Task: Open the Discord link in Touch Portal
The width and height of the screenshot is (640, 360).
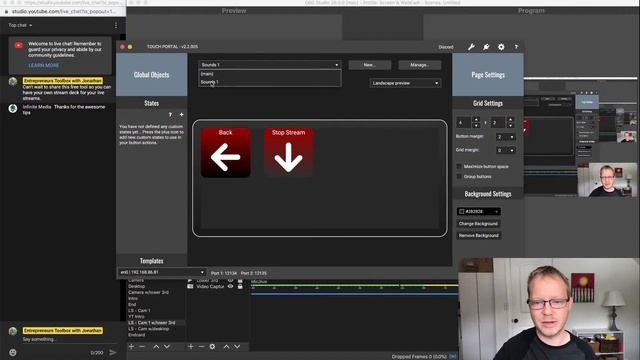Action: point(446,47)
